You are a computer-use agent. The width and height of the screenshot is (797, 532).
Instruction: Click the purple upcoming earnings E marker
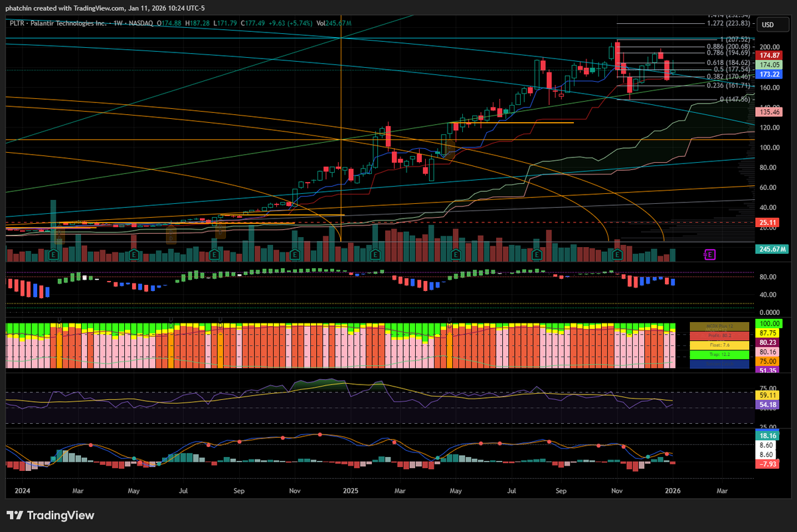click(709, 254)
